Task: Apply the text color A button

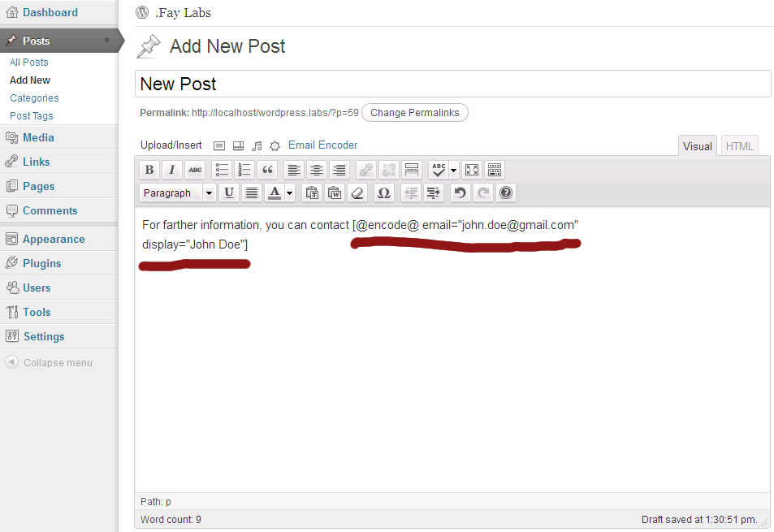Action: (x=275, y=193)
